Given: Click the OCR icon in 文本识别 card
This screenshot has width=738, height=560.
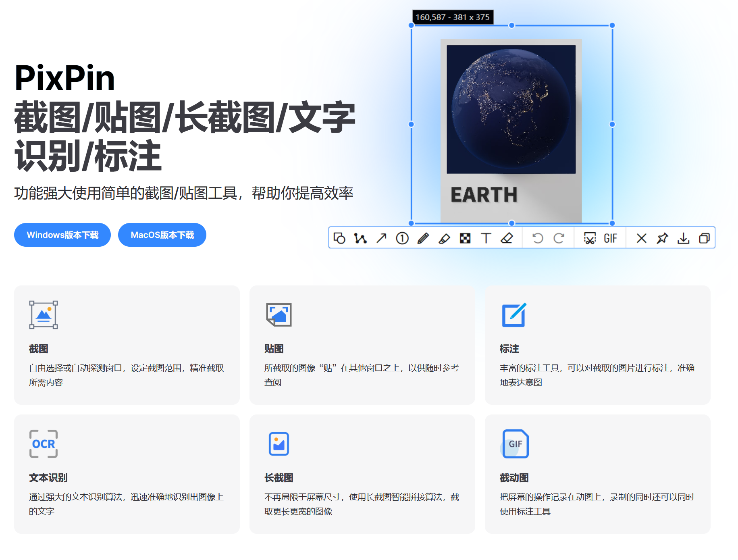Looking at the screenshot, I should click(x=44, y=444).
